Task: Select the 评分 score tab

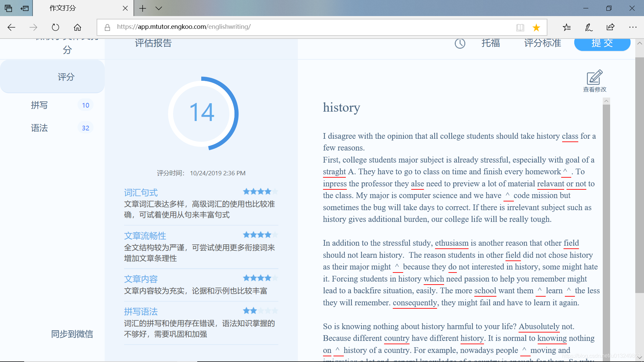Action: click(x=66, y=77)
